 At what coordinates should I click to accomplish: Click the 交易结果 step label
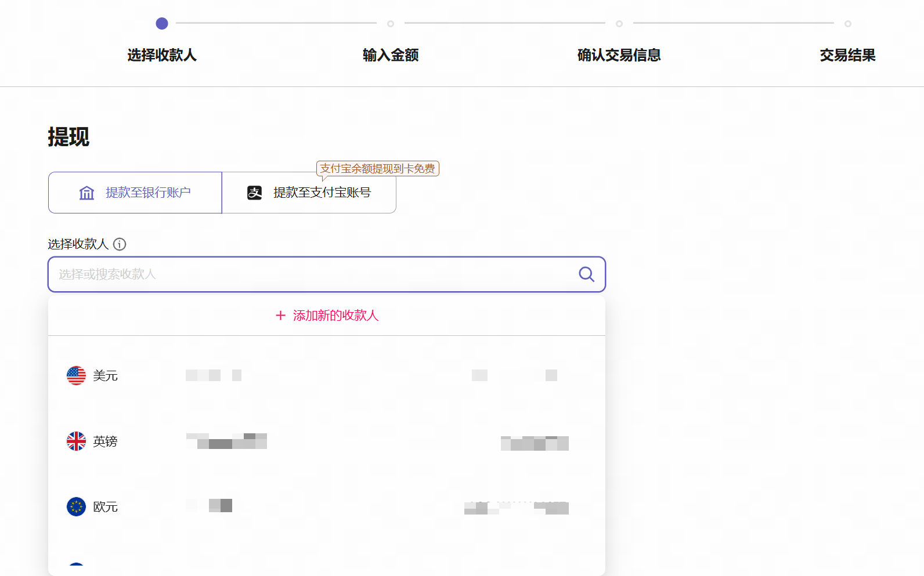coord(847,55)
